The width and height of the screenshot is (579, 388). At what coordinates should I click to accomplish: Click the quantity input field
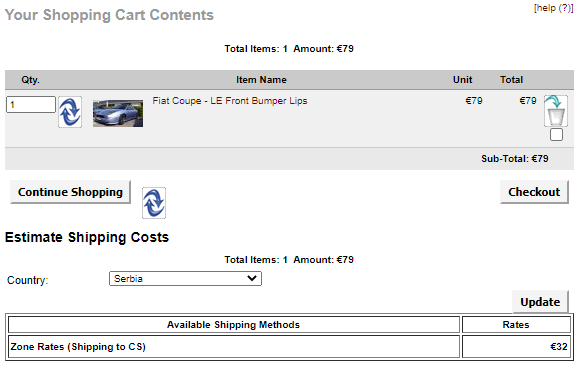(x=31, y=104)
